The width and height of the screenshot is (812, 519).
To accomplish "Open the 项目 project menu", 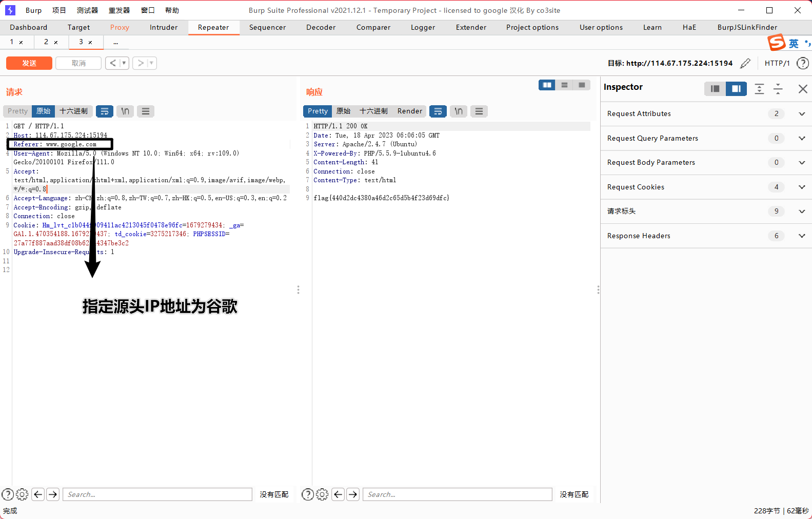I will point(59,10).
